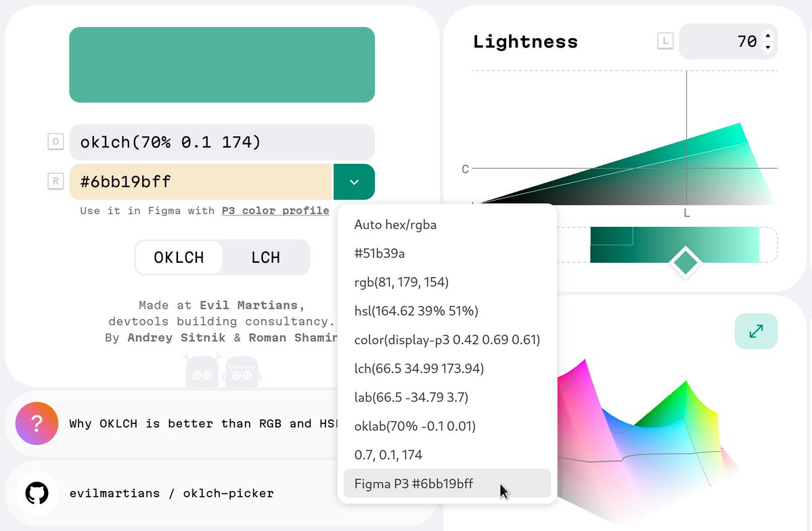Open Roman Shamin author link
The image size is (812, 531).
(x=294, y=337)
